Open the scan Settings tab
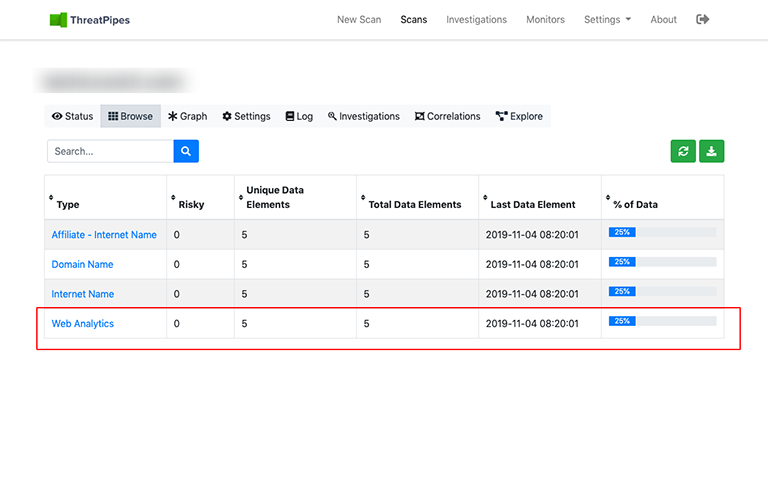The height and width of the screenshot is (477, 768). [x=246, y=116]
